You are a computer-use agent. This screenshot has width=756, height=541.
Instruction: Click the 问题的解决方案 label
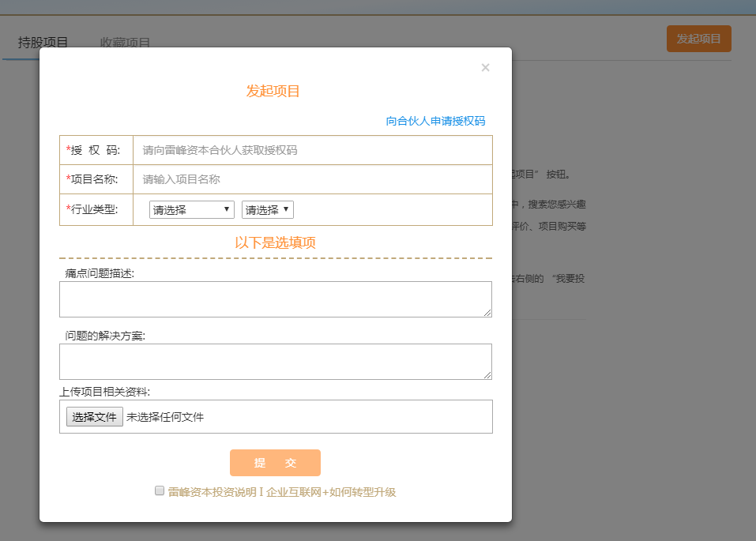coord(105,336)
